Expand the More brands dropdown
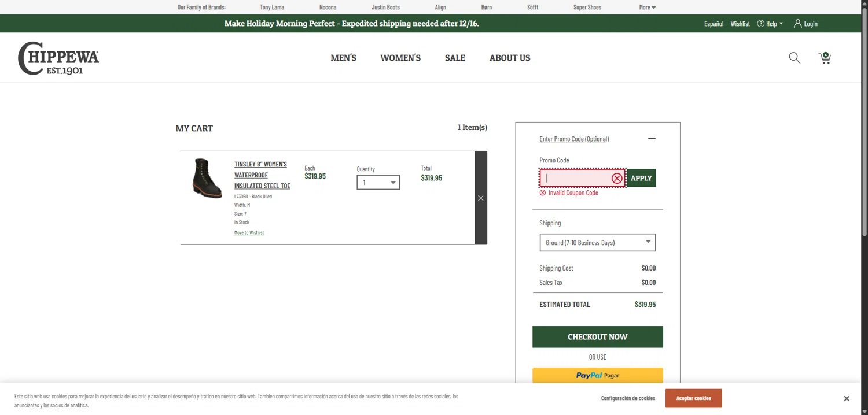Viewport: 868px width, 415px height. pos(648,7)
